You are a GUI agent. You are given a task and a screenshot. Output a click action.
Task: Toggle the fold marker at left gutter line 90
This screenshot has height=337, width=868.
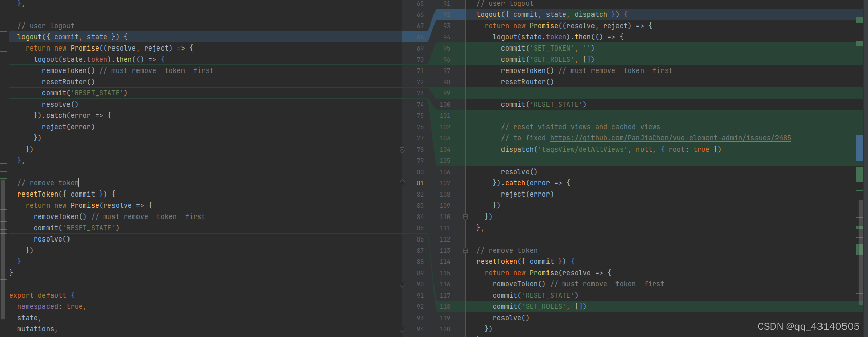pyautogui.click(x=402, y=284)
